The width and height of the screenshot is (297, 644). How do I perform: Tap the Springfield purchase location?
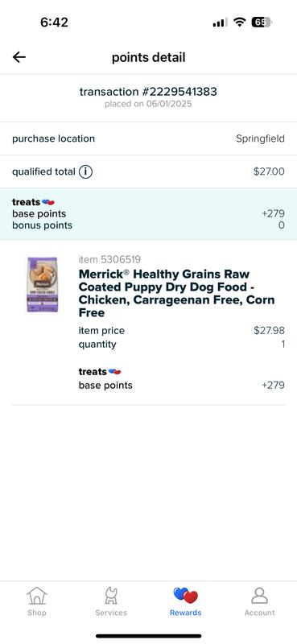pyautogui.click(x=260, y=138)
